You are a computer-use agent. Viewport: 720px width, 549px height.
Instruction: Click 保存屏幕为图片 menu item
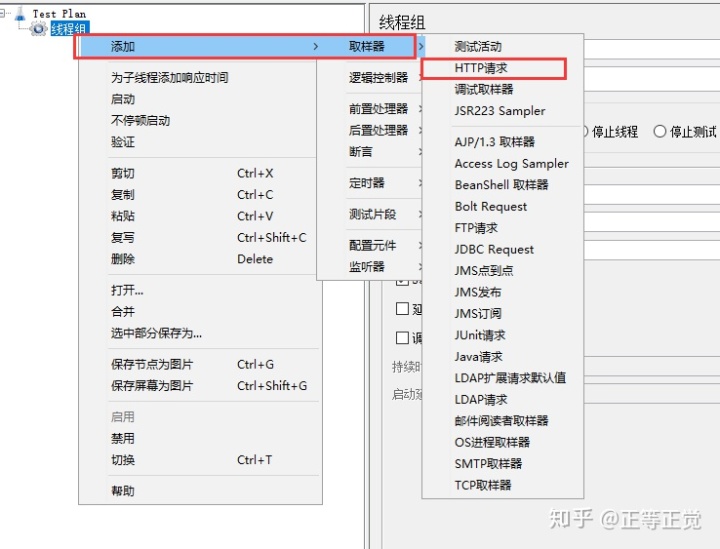pos(200,386)
